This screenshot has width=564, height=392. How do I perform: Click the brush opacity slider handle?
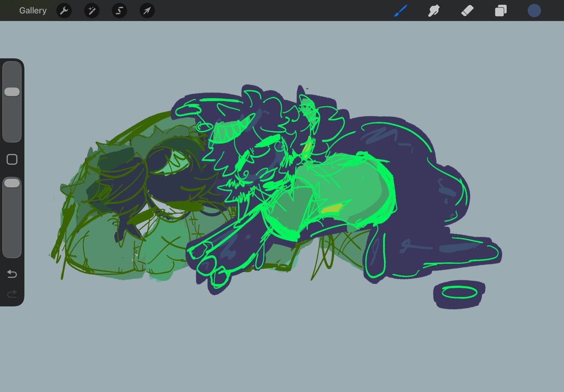tap(12, 183)
